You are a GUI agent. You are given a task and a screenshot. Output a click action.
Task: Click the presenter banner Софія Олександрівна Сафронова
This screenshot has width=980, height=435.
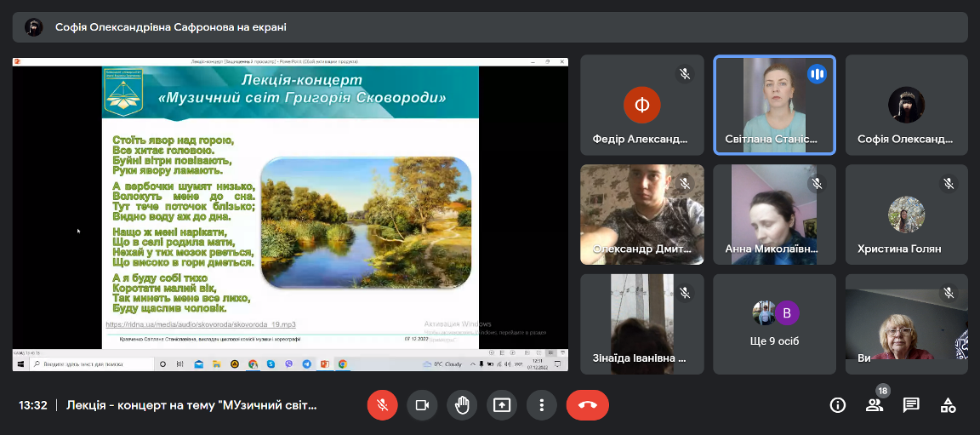[x=170, y=27]
